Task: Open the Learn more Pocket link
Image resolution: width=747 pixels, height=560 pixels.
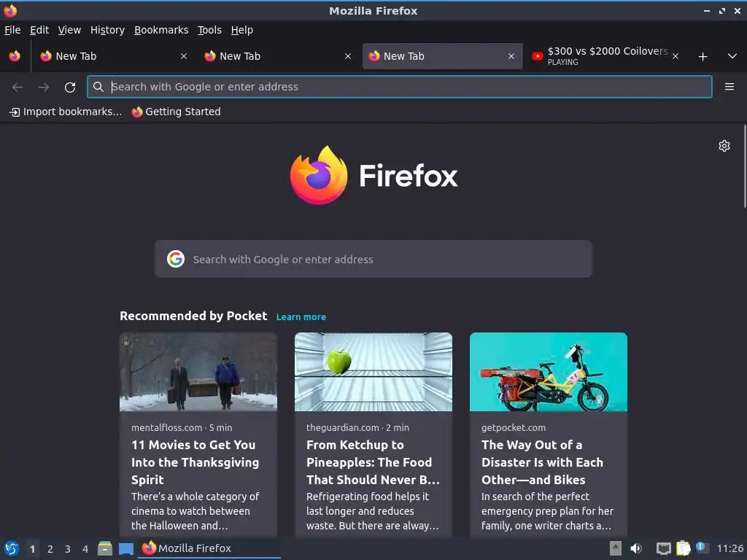Action: pos(301,316)
